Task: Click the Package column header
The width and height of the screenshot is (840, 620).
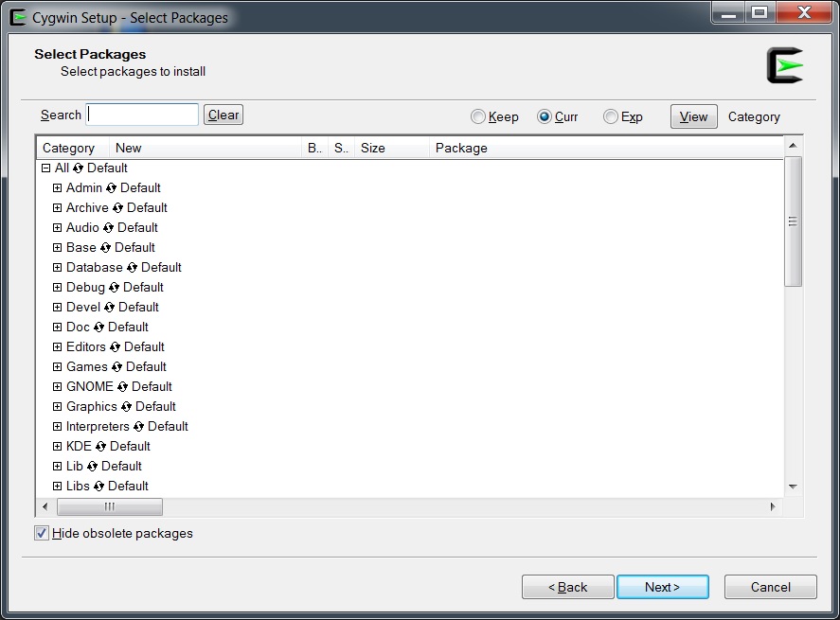Action: [x=606, y=148]
